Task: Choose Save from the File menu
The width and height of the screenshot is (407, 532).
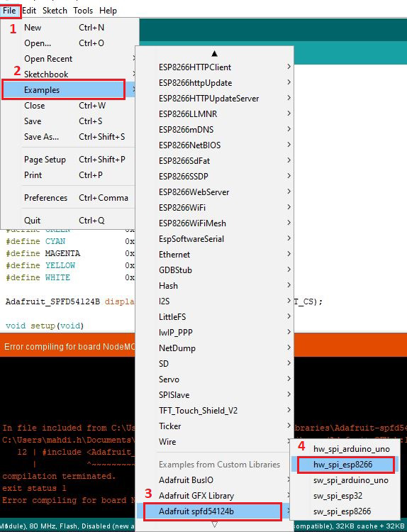Action: [69, 121]
